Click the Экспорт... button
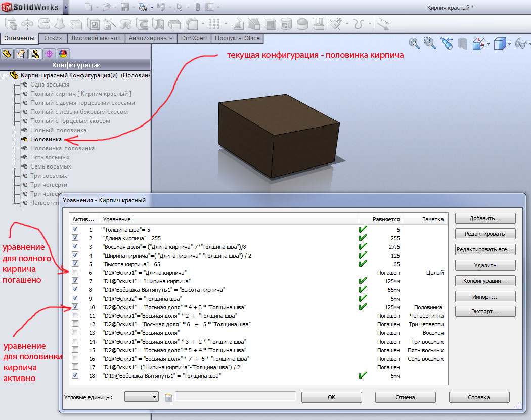The height and width of the screenshot is (420, 531). [485, 312]
